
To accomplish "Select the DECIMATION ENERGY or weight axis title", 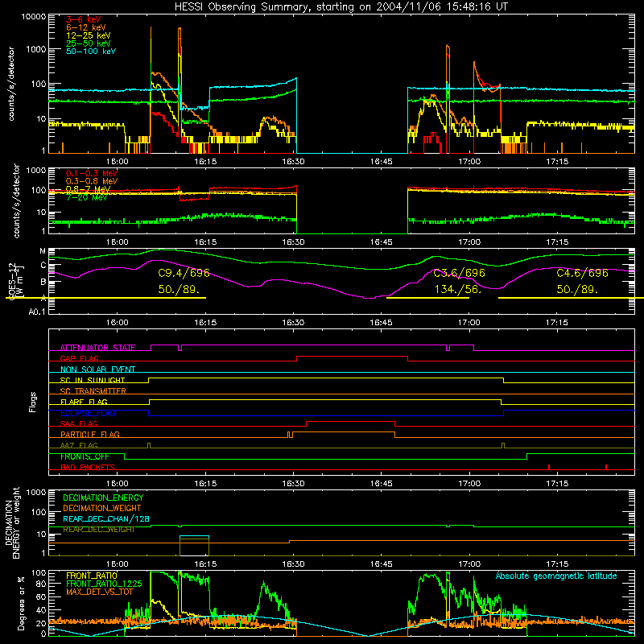I will coord(12,522).
